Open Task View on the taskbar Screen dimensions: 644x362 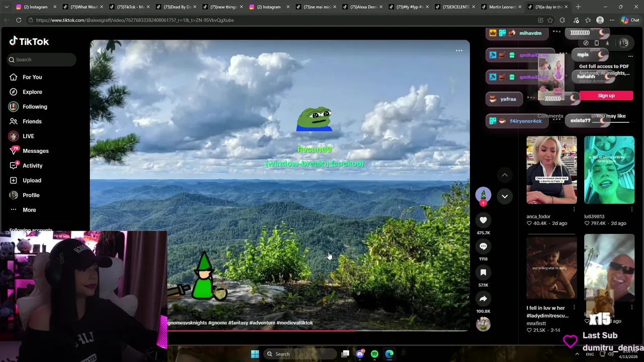pyautogui.click(x=345, y=354)
